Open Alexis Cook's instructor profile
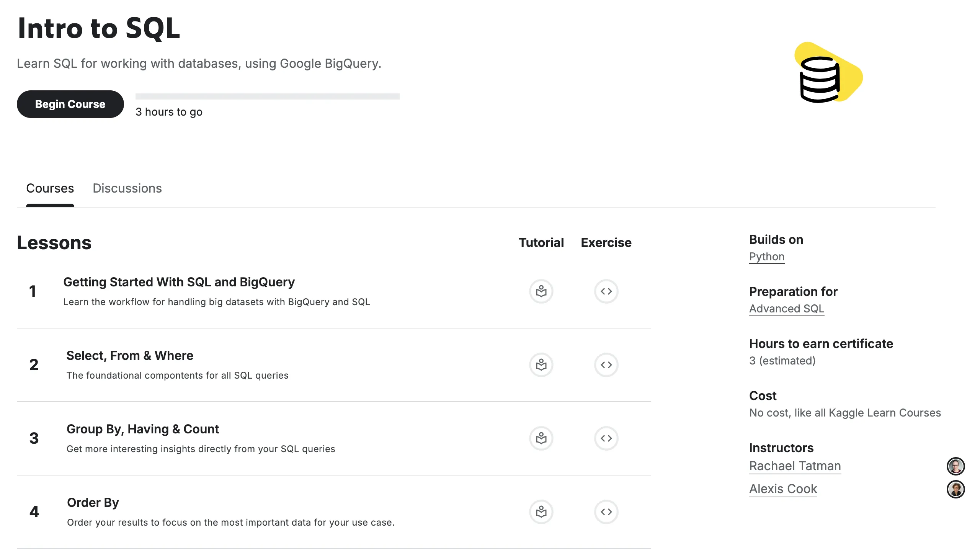The height and width of the screenshot is (549, 980). click(783, 489)
